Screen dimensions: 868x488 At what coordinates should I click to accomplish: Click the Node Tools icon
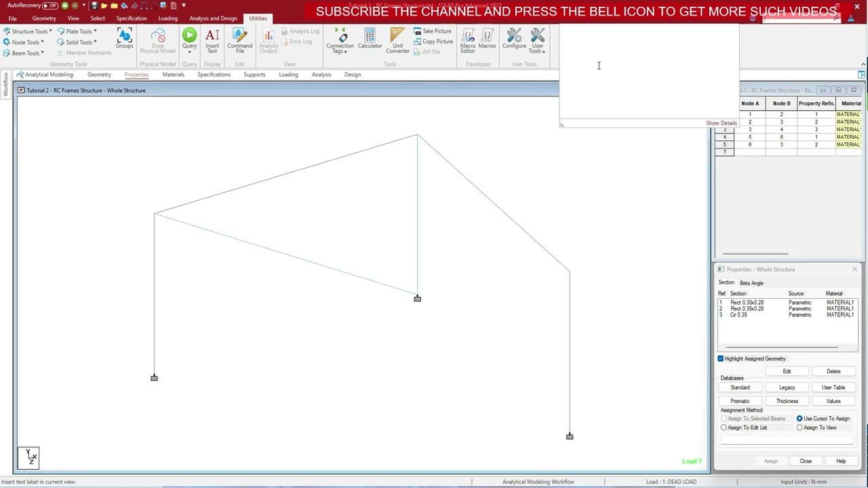pos(7,42)
